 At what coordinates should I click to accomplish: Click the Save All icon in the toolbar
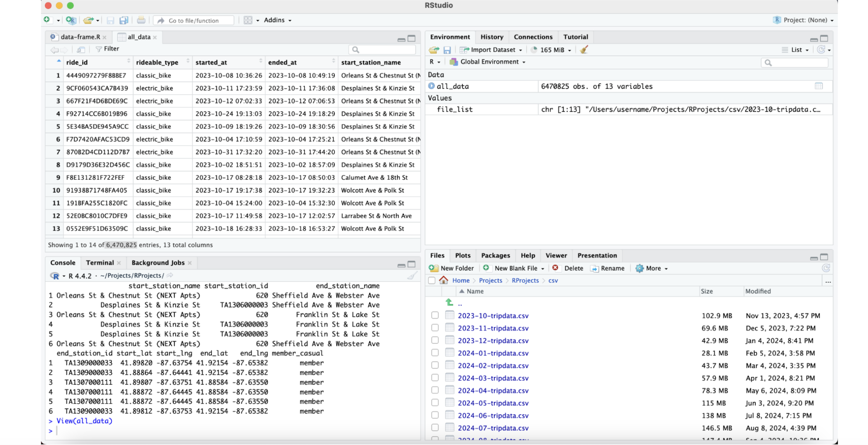tap(124, 20)
